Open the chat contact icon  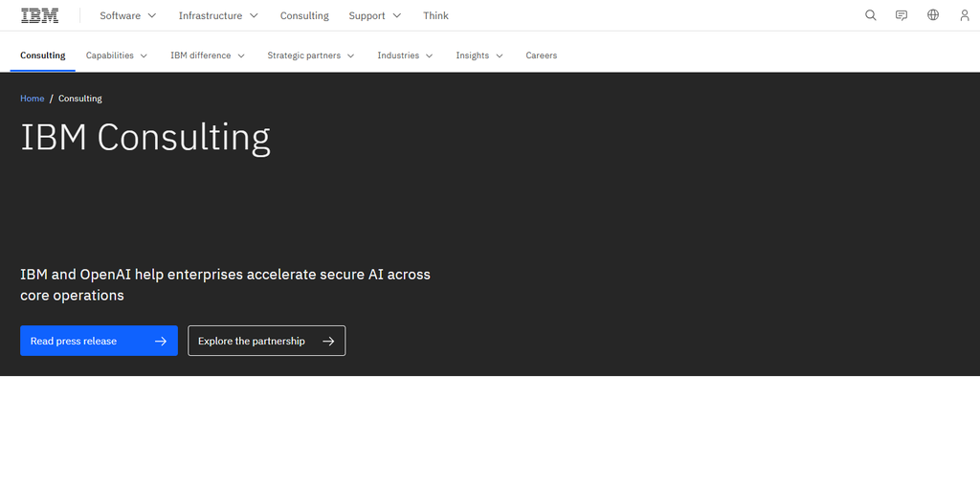(902, 15)
